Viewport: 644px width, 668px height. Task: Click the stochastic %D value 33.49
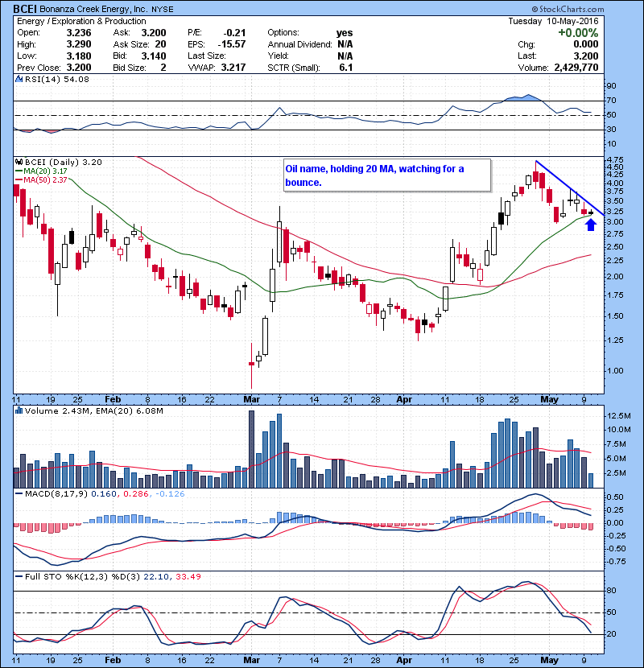pos(188,576)
